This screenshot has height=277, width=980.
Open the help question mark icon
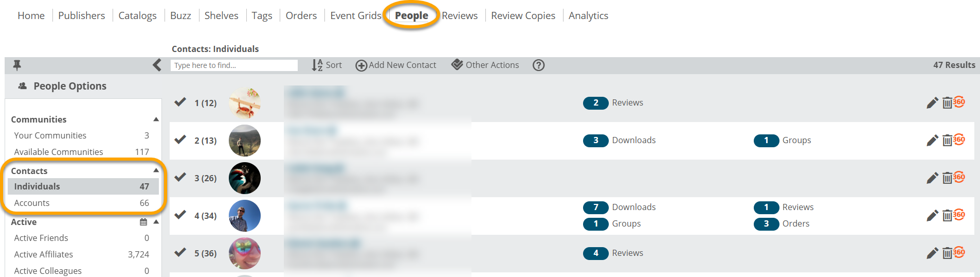538,65
